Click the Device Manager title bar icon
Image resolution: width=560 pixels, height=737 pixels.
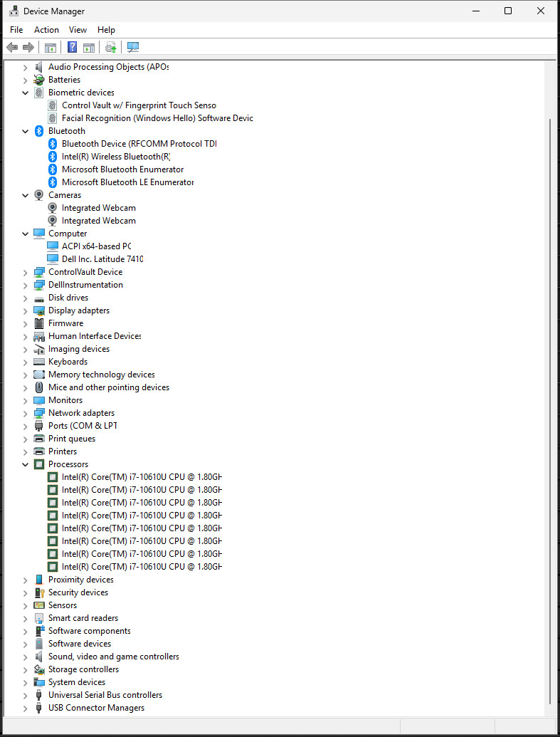click(14, 11)
